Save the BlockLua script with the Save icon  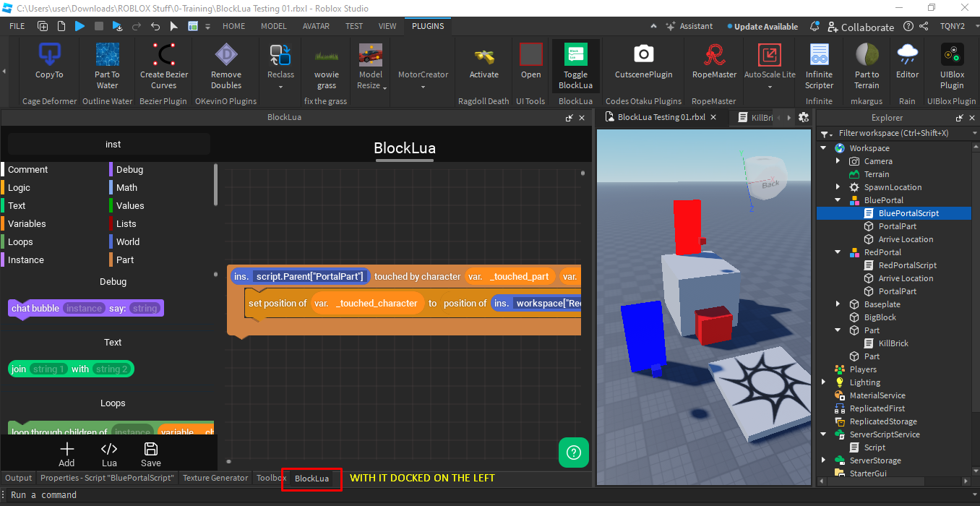pyautogui.click(x=150, y=448)
